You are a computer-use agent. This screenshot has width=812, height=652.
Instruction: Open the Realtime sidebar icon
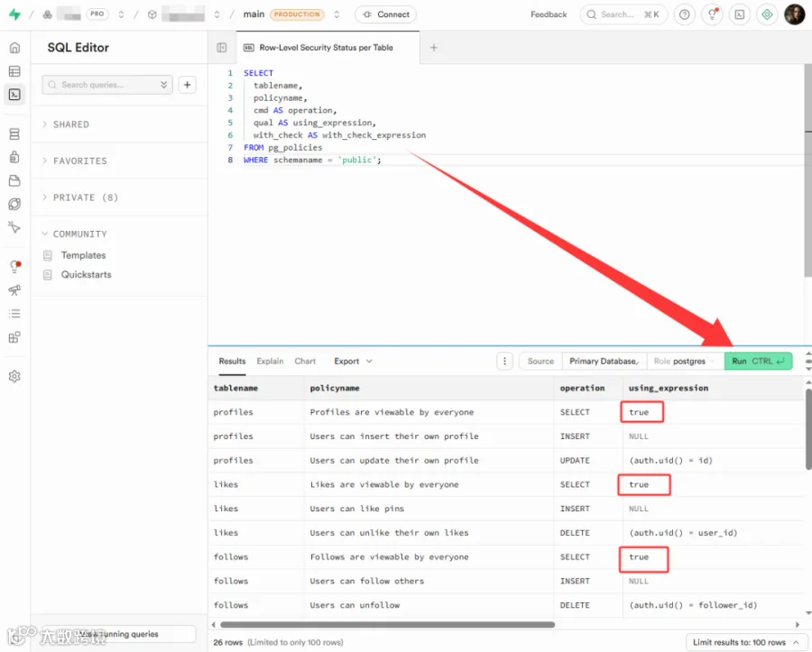(15, 227)
